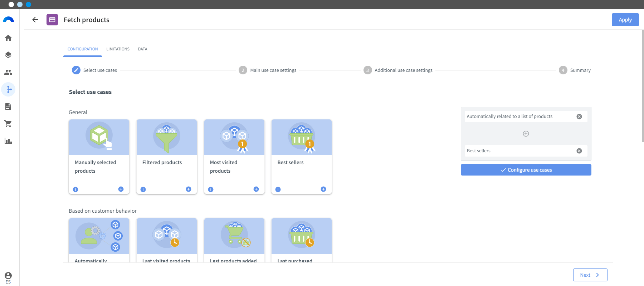Open the bar chart analytics icon
The width and height of the screenshot is (644, 286).
coord(8,141)
